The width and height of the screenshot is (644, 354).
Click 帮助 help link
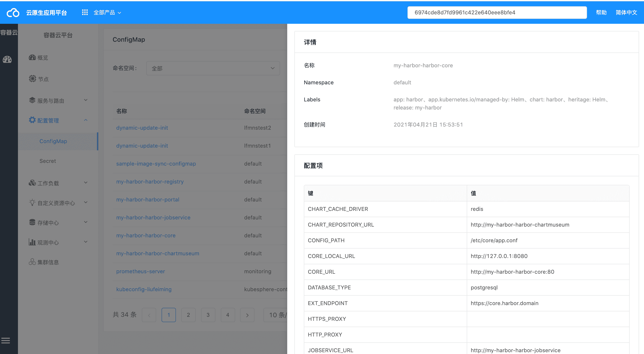point(601,13)
